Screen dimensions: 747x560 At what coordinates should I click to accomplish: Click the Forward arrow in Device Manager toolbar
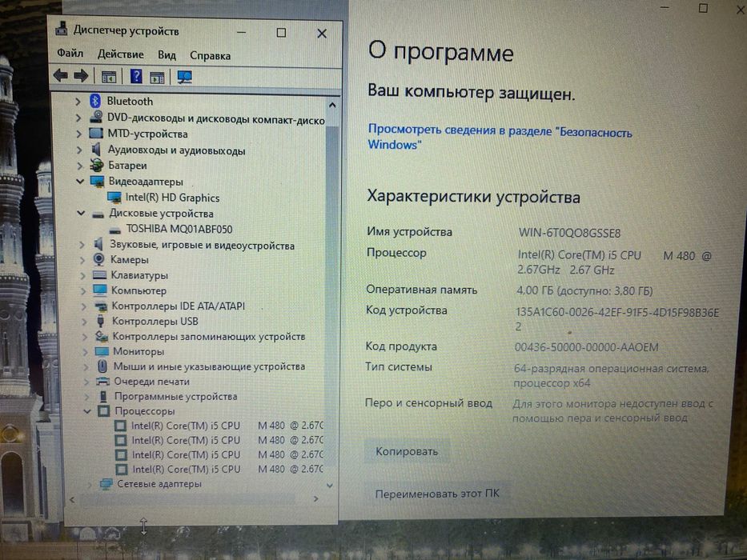click(x=81, y=76)
